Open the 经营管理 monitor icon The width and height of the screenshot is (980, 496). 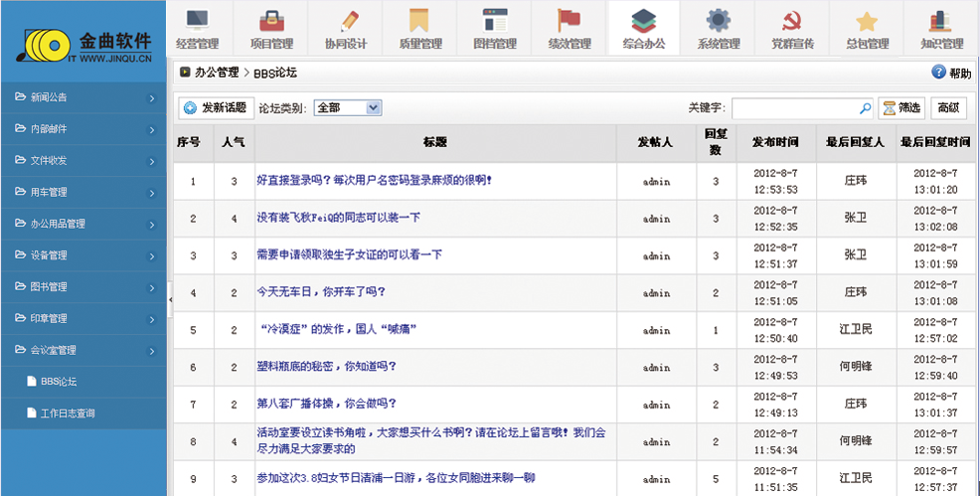pos(197,21)
